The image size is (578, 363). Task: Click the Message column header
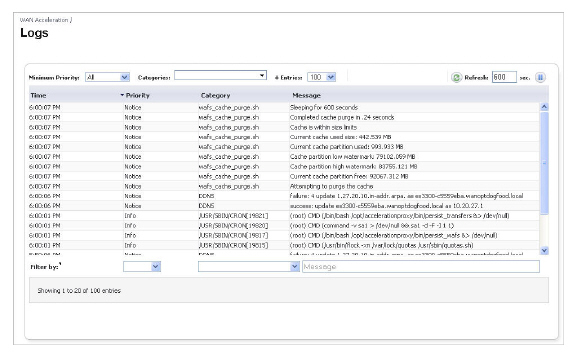306,95
